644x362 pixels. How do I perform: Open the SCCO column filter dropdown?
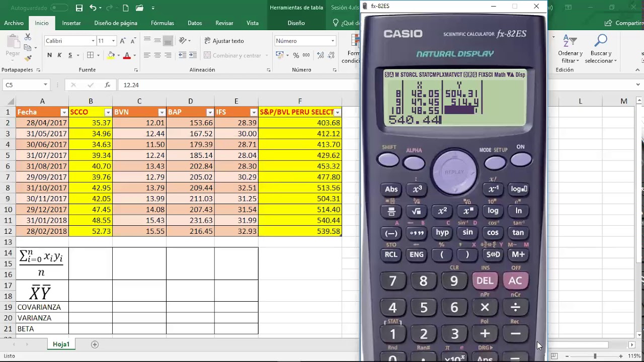108,112
